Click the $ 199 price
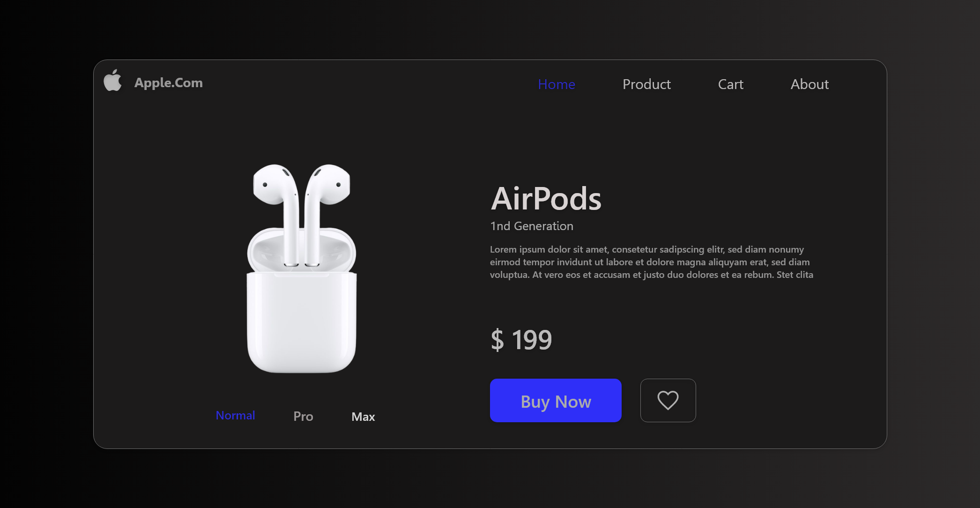This screenshot has height=508, width=980. coord(521,340)
